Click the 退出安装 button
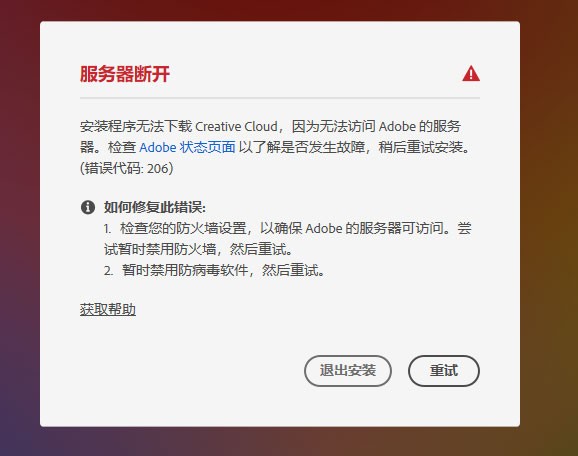Image resolution: width=578 pixels, height=456 pixels. tap(348, 370)
